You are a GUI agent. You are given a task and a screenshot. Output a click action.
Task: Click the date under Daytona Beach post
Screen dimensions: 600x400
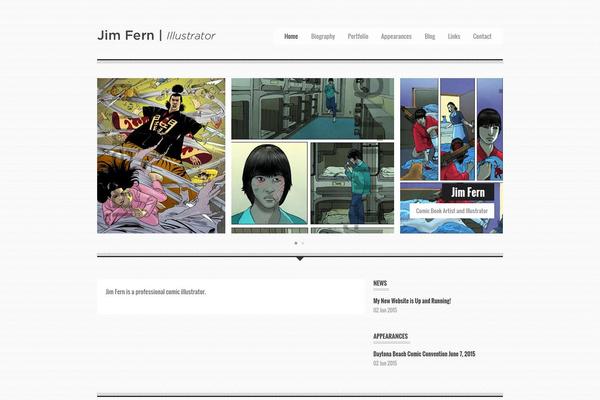point(385,363)
